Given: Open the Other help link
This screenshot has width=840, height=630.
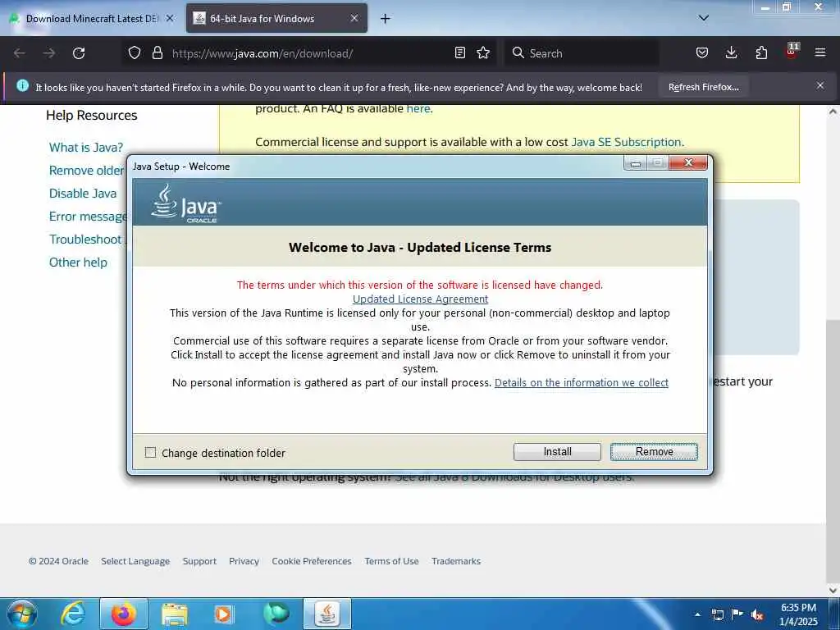Looking at the screenshot, I should [x=78, y=262].
